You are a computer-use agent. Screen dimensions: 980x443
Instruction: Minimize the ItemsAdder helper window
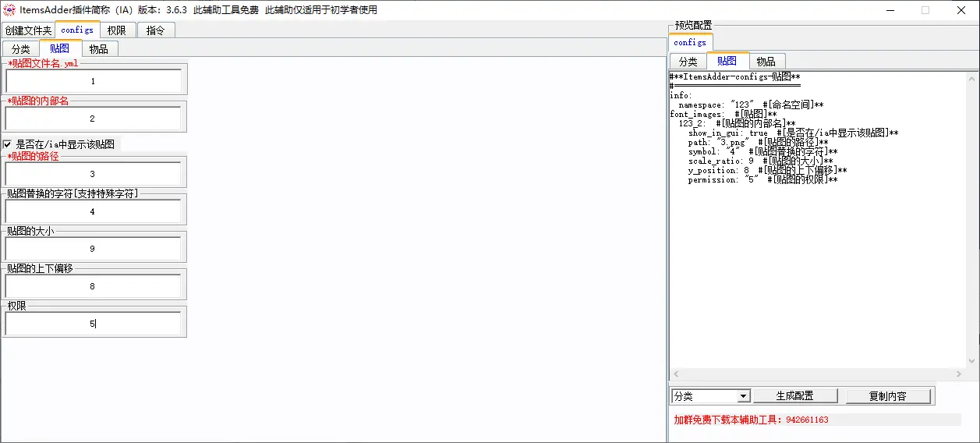tap(890, 10)
